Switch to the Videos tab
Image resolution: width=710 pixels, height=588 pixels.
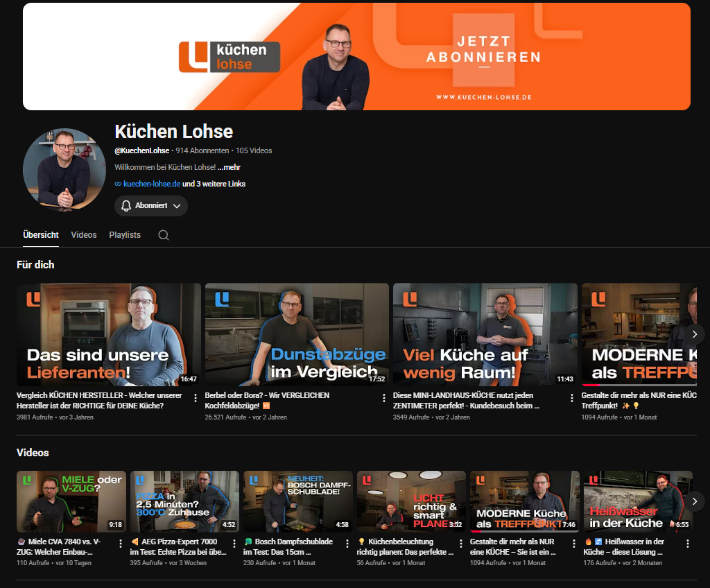(84, 234)
